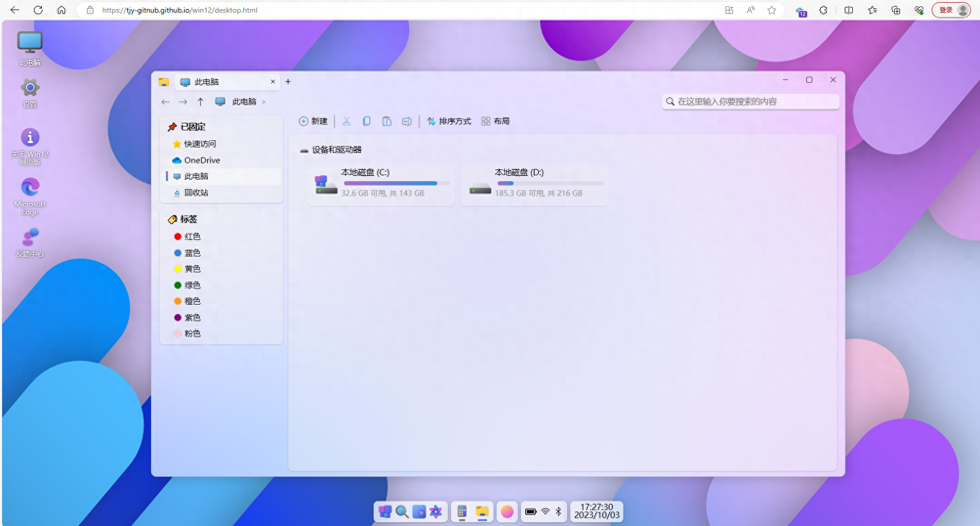Click the explorer forward arrow
This screenshot has height=526, width=980.
(x=183, y=102)
